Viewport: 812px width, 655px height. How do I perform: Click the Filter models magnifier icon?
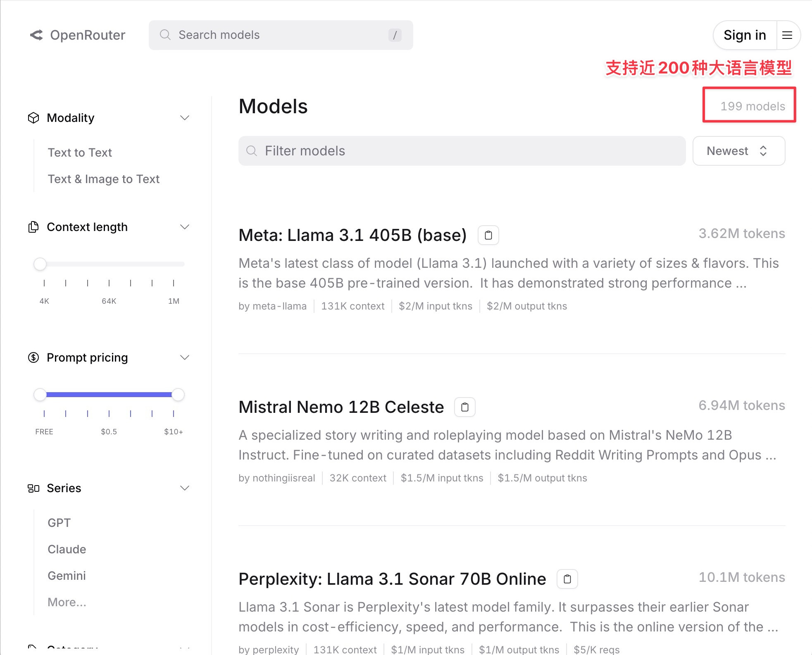[252, 151]
